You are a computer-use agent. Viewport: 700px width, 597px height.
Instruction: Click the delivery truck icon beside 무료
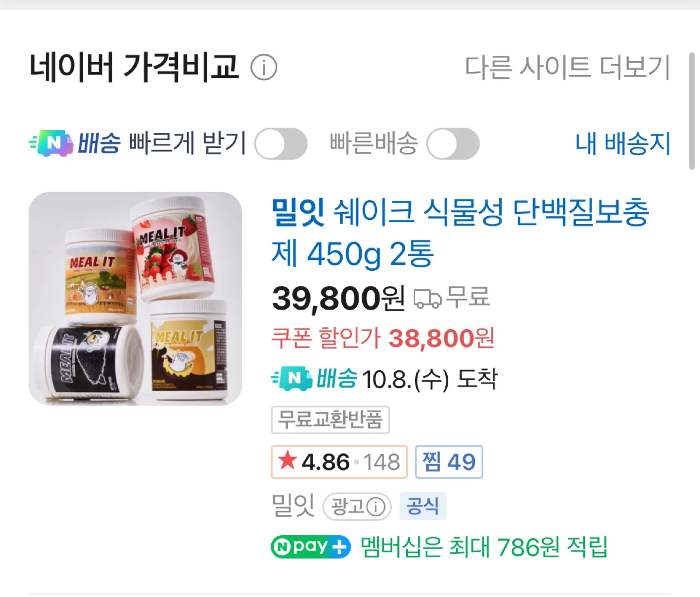427,298
